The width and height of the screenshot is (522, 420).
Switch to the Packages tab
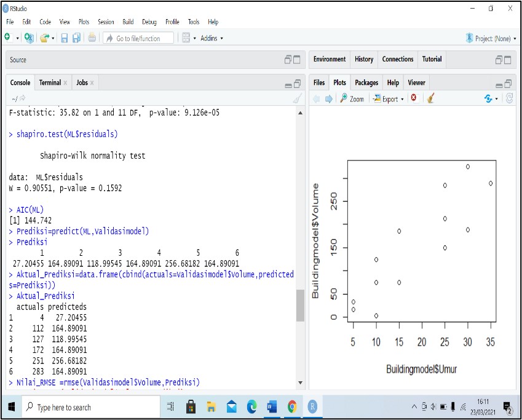pos(366,82)
